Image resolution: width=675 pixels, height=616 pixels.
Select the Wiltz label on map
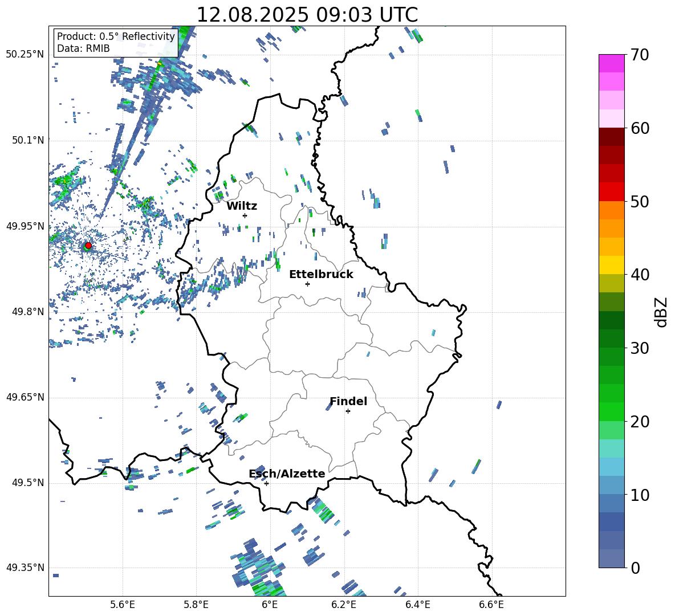click(x=242, y=206)
